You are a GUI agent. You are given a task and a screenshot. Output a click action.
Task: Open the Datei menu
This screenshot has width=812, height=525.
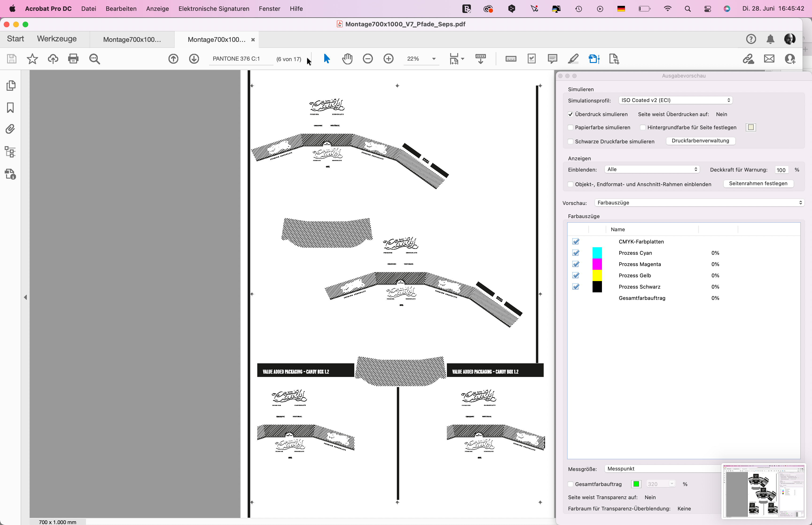(x=89, y=8)
